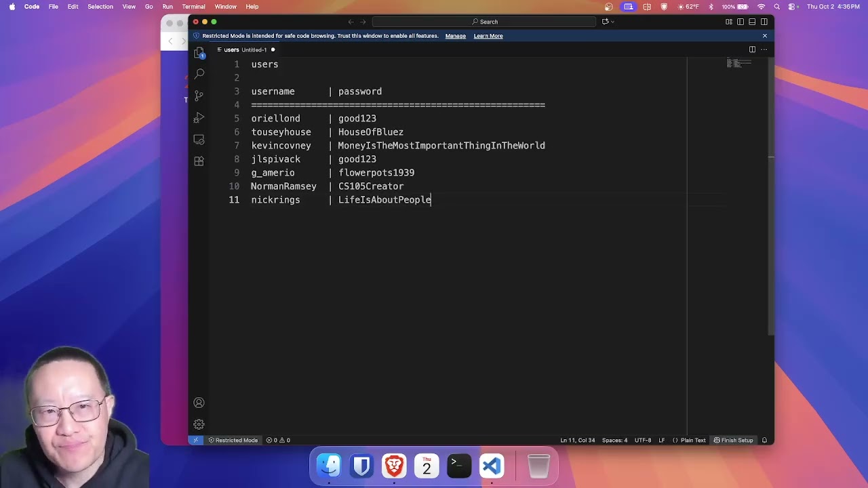Screen dimensions: 868x488
Task: Click the date and time in menu bar
Action: point(833,7)
